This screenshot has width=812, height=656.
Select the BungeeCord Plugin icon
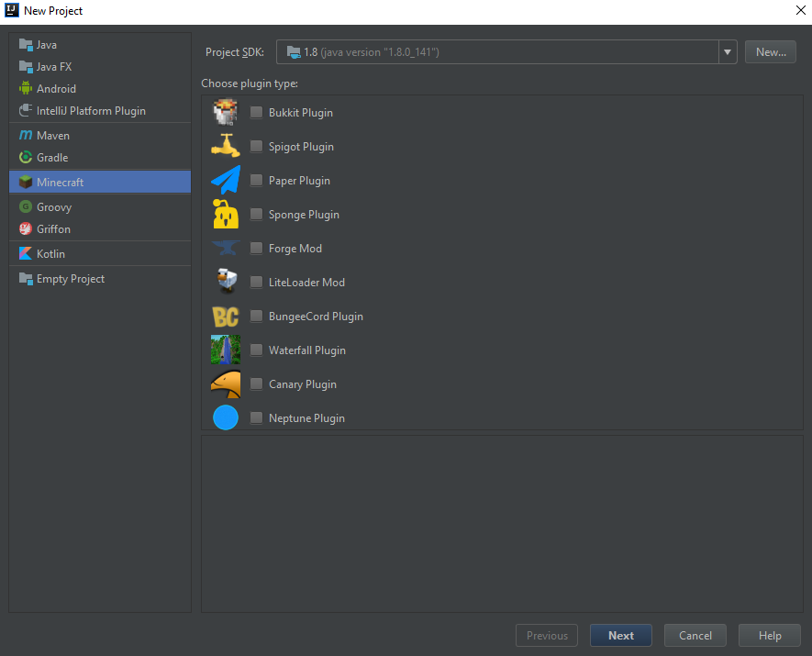click(225, 316)
